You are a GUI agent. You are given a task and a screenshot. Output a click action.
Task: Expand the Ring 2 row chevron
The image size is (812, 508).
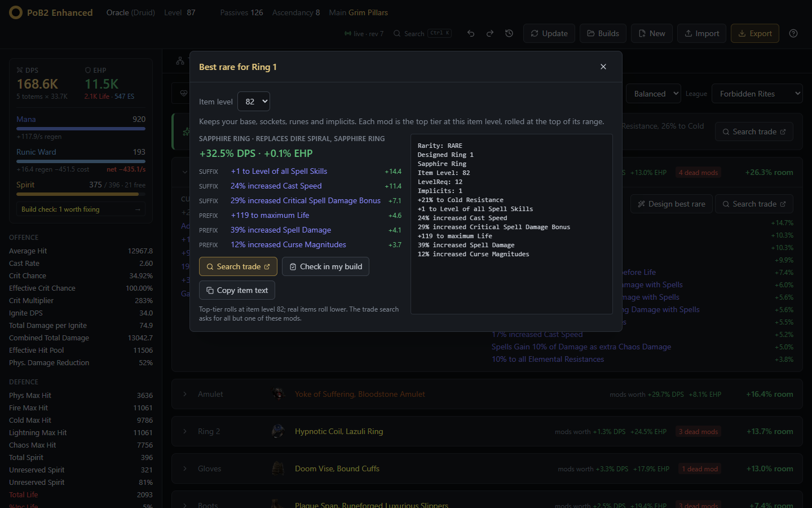point(184,431)
